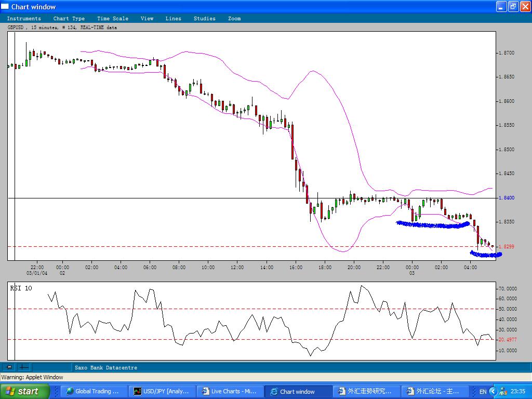The image size is (532, 399).
Task: Click the RSI 10 study label
Action: click(21, 288)
